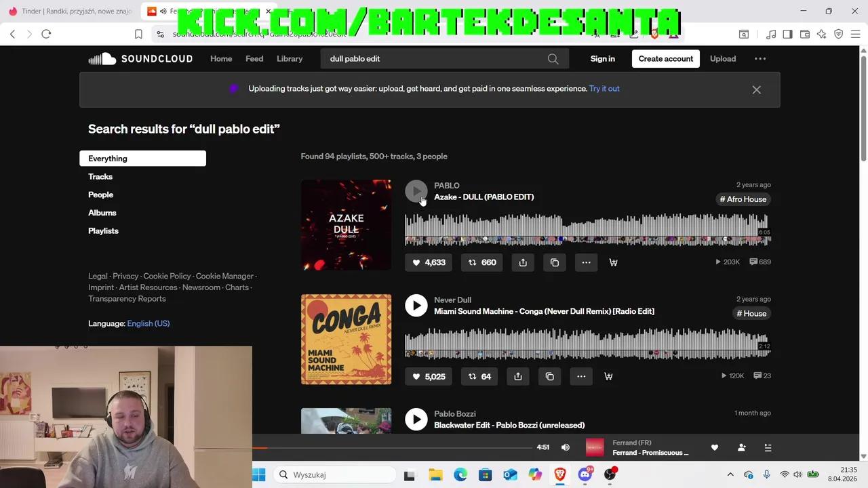
Task: Share the Conga remix track
Action: (518, 376)
